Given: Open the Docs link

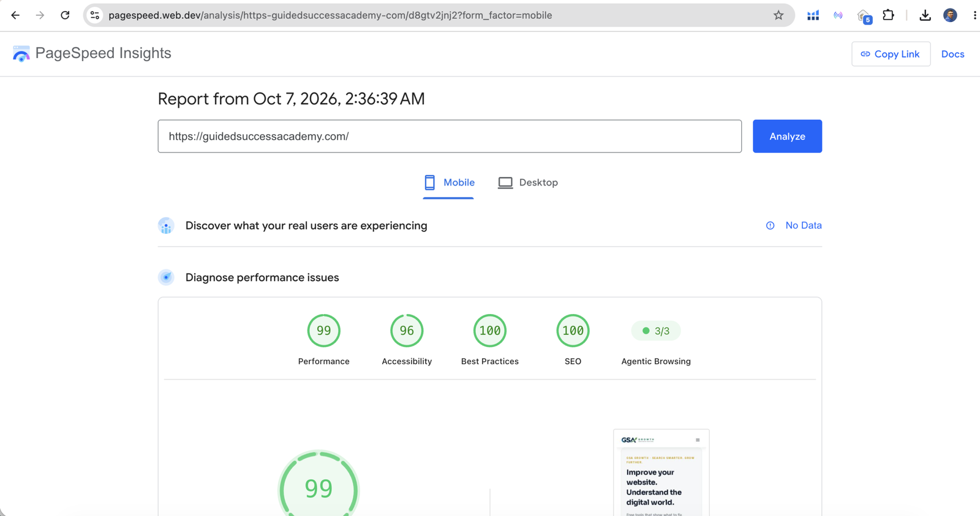Looking at the screenshot, I should pyautogui.click(x=952, y=54).
